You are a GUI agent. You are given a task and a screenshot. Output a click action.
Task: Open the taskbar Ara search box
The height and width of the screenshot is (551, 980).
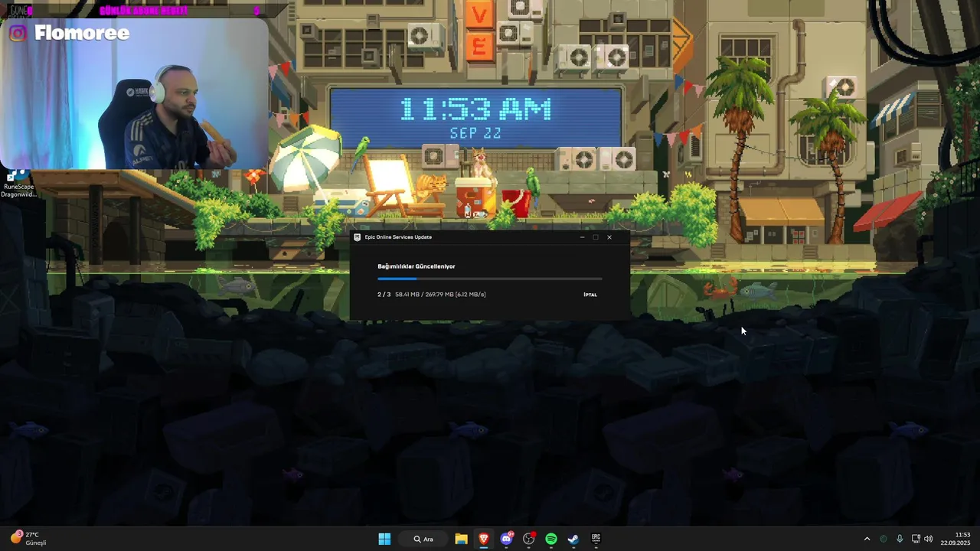click(x=423, y=539)
